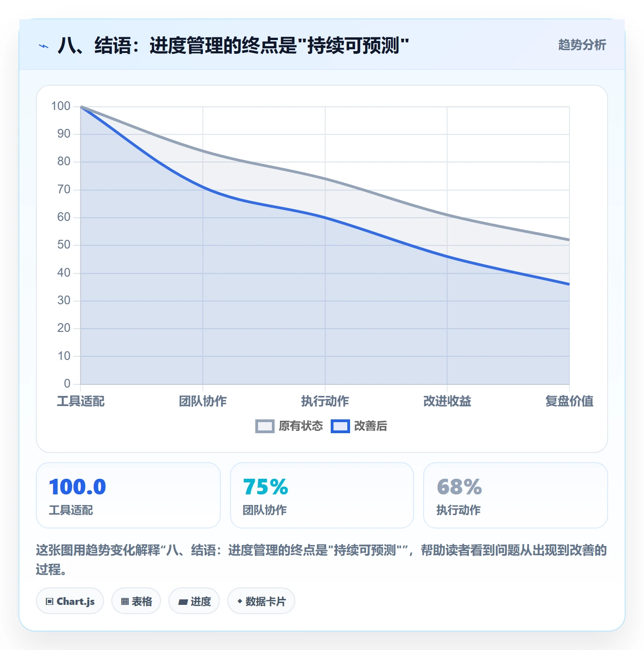This screenshot has height=650, width=644.
Task: Click the 0 y-axis value
Action: pyautogui.click(x=67, y=383)
